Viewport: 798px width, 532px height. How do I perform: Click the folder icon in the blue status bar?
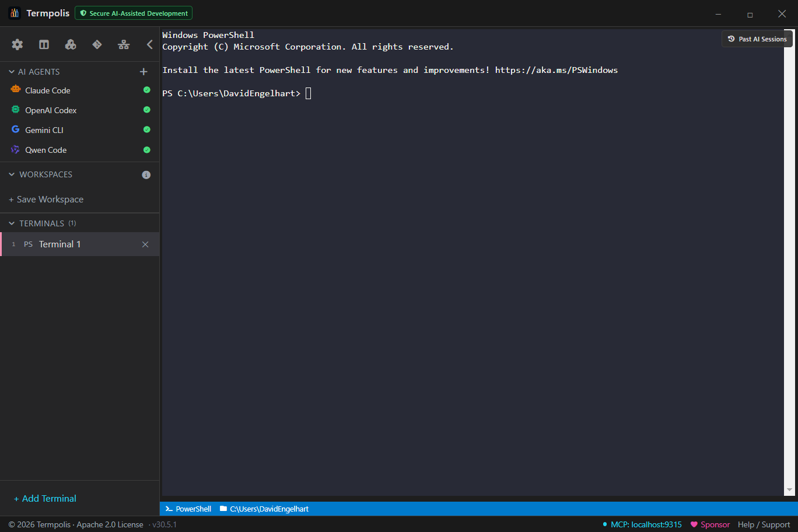(x=223, y=509)
